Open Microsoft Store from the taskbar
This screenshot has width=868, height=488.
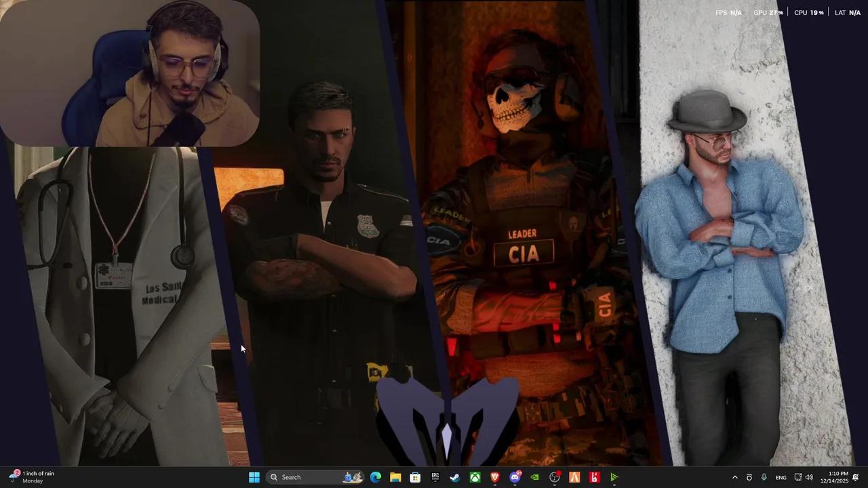pyautogui.click(x=415, y=477)
